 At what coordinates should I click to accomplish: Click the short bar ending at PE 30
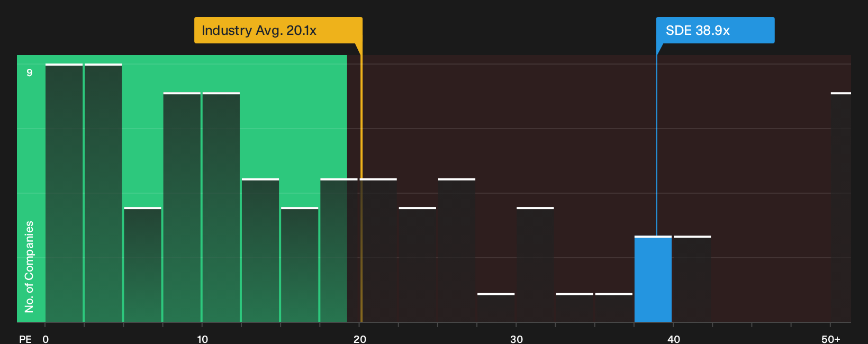pyautogui.click(x=496, y=307)
